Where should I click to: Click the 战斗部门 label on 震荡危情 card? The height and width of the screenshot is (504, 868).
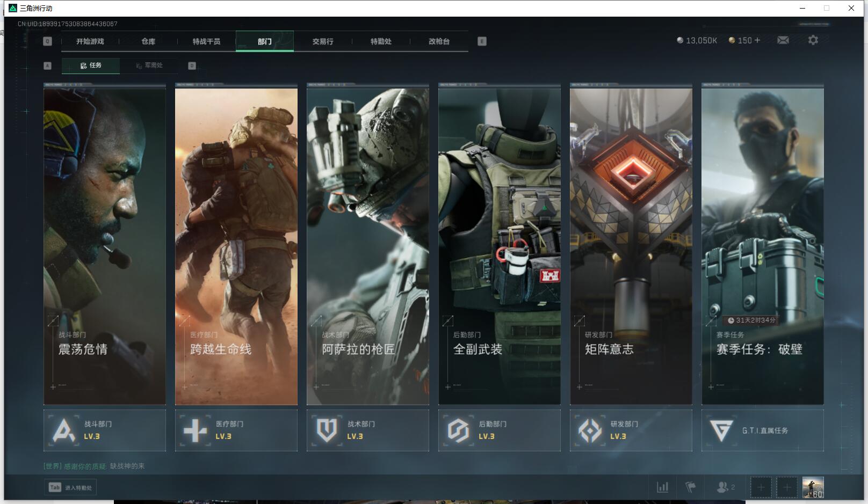coord(72,334)
